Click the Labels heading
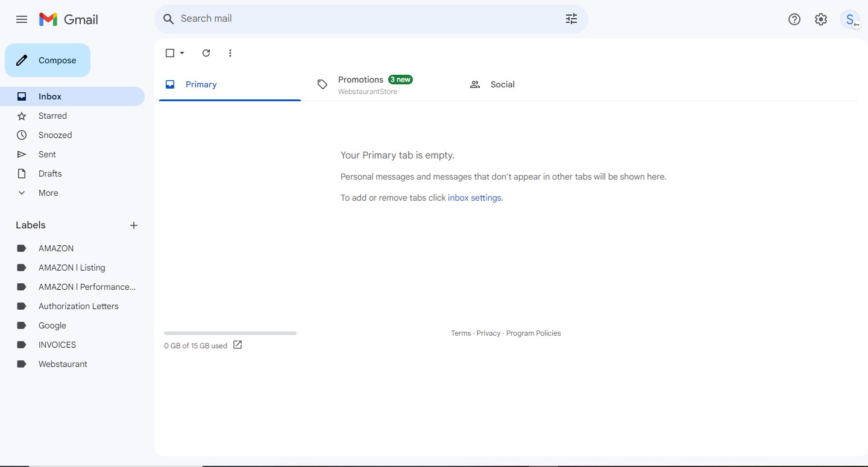 [31, 225]
